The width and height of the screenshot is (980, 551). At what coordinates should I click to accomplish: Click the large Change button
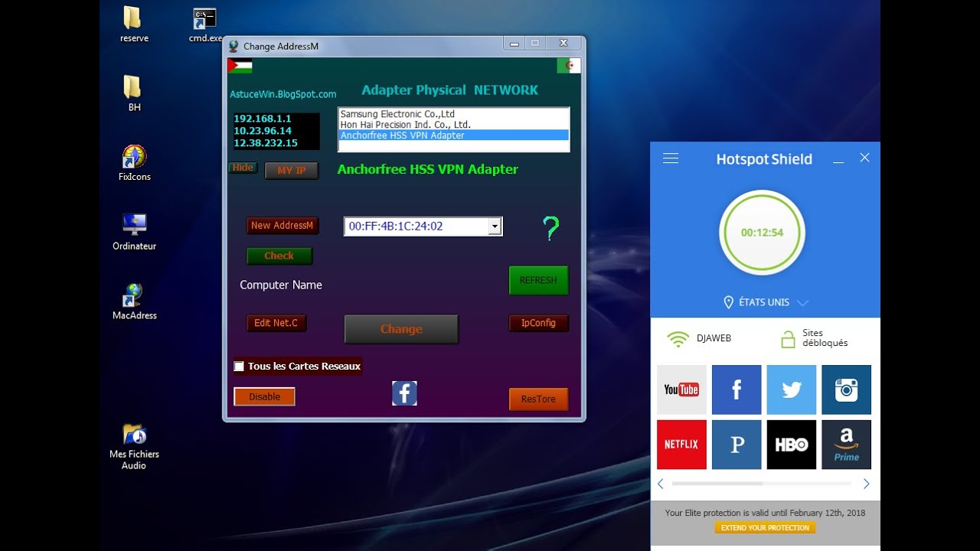pyautogui.click(x=401, y=329)
